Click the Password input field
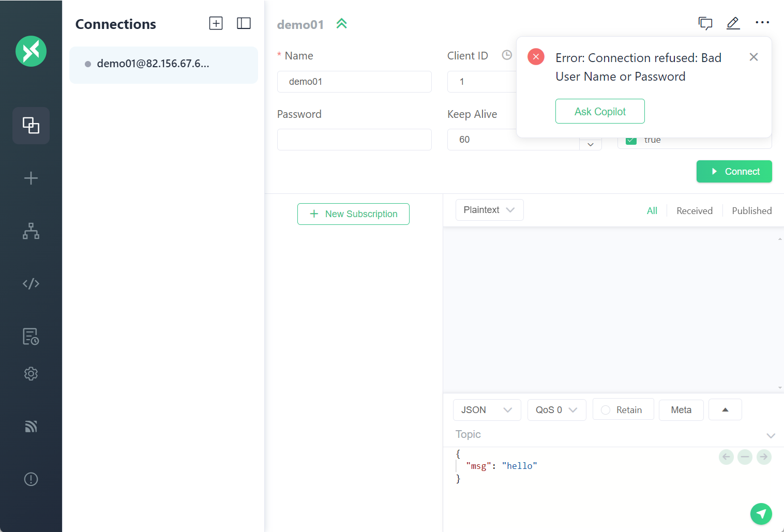Screen dimensions: 784x532 tap(354, 140)
